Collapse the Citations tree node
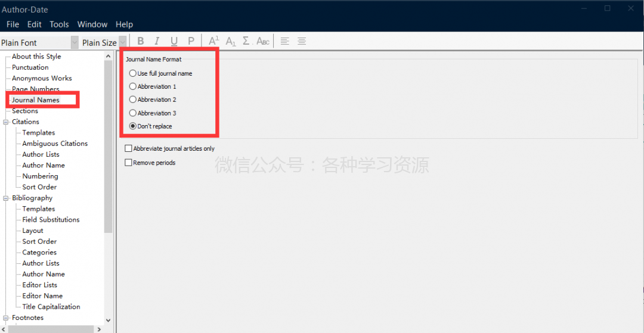Image resolution: width=644 pixels, height=333 pixels. click(x=6, y=122)
